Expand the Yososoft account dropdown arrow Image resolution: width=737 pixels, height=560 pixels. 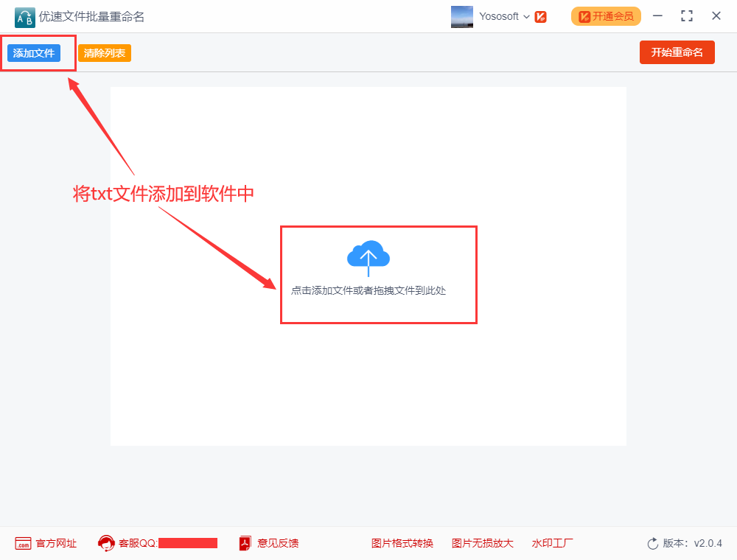pyautogui.click(x=526, y=17)
